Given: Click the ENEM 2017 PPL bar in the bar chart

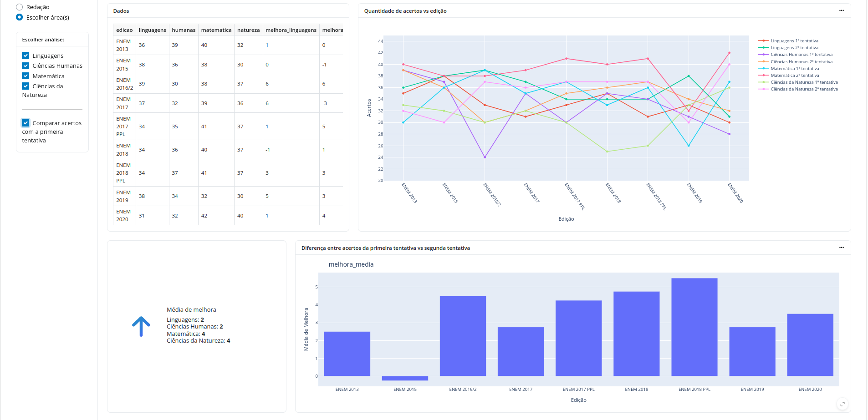Looking at the screenshot, I should [578, 338].
